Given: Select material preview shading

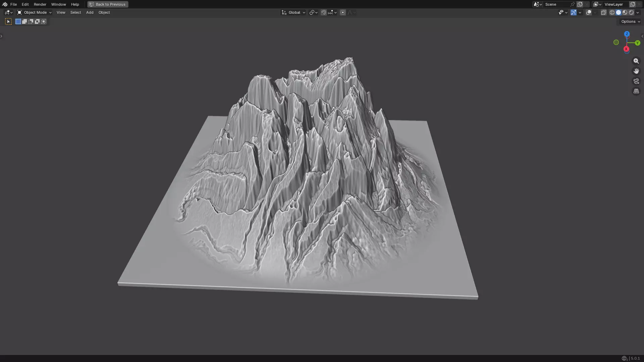Looking at the screenshot, I should pyautogui.click(x=625, y=12).
